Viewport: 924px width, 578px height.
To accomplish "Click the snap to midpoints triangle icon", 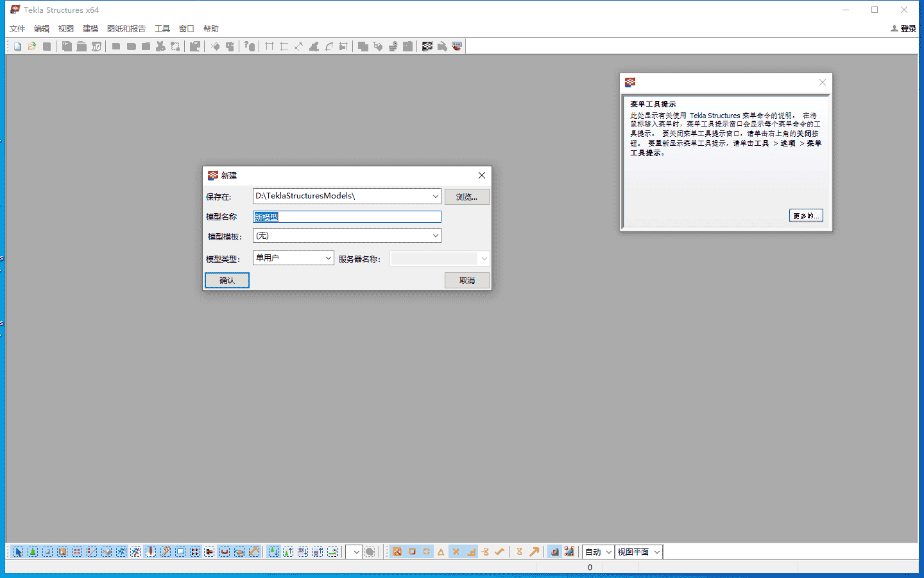I will 441,552.
